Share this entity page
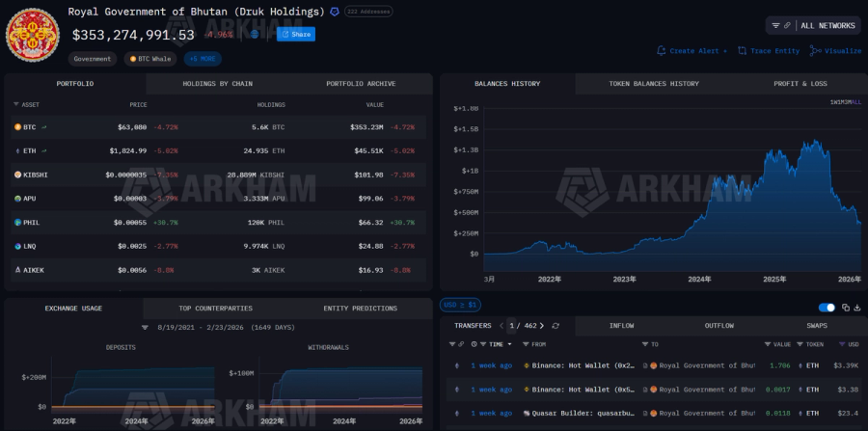The height and width of the screenshot is (431, 868). pyautogui.click(x=296, y=35)
